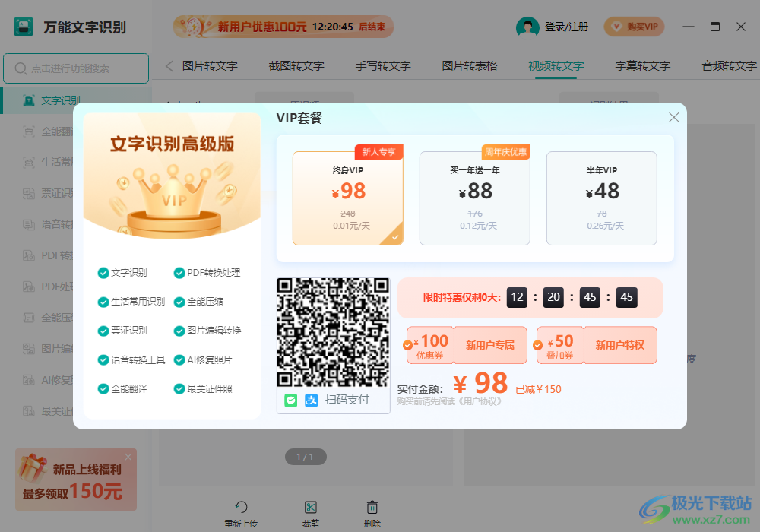Click the 新用户优惠100元 countdown banner
Image resolution: width=760 pixels, height=532 pixels.
(x=283, y=27)
